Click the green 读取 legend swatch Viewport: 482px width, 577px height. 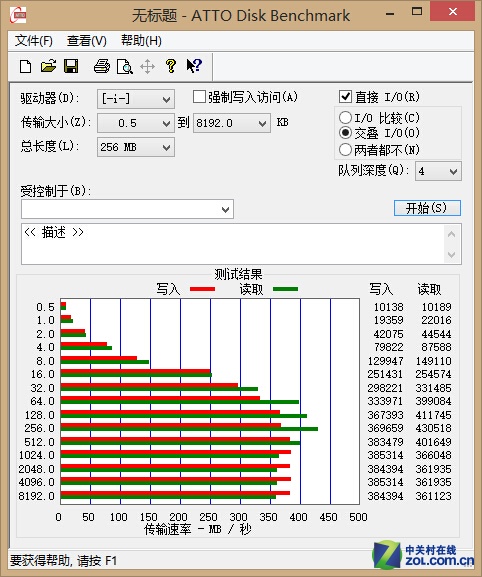point(286,289)
